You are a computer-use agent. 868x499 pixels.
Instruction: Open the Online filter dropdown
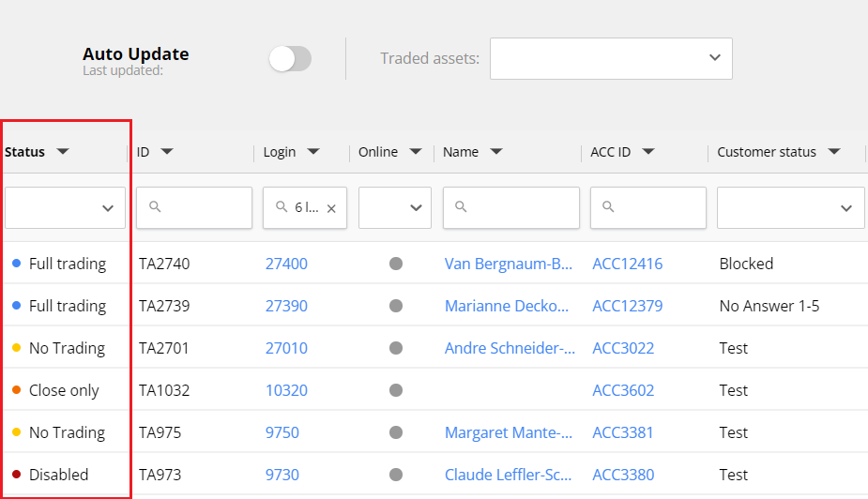tap(395, 208)
